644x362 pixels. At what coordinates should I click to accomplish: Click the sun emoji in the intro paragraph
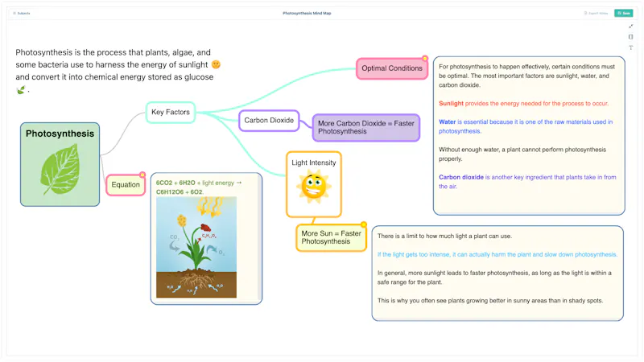tap(216, 64)
